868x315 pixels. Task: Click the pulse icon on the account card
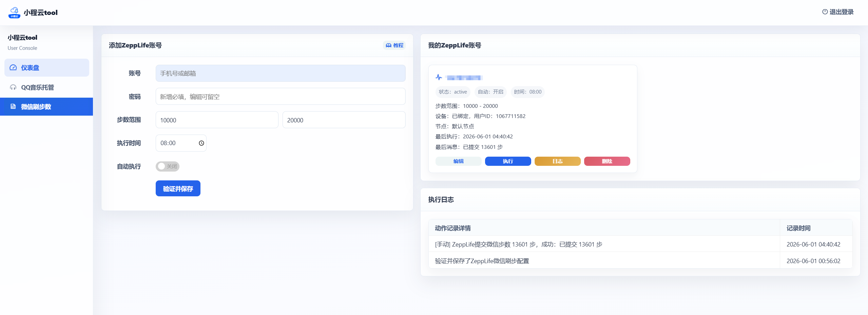439,77
